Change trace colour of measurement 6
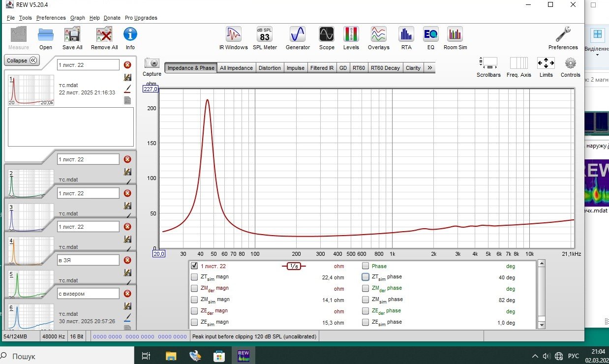 click(x=127, y=317)
